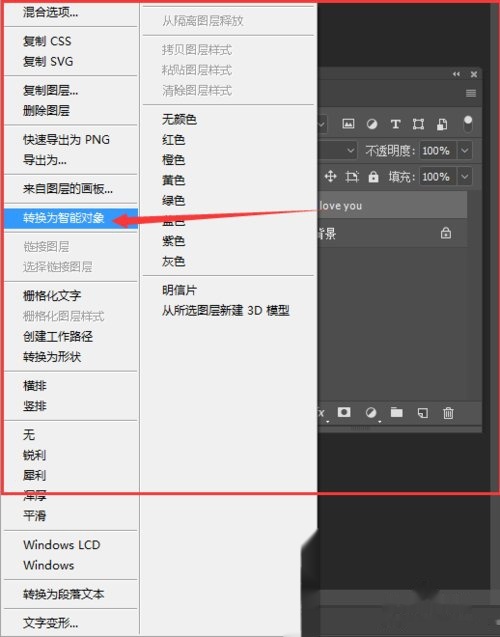This screenshot has width=500, height=637.
Task: Click the lock position move icon
Action: pyautogui.click(x=331, y=177)
